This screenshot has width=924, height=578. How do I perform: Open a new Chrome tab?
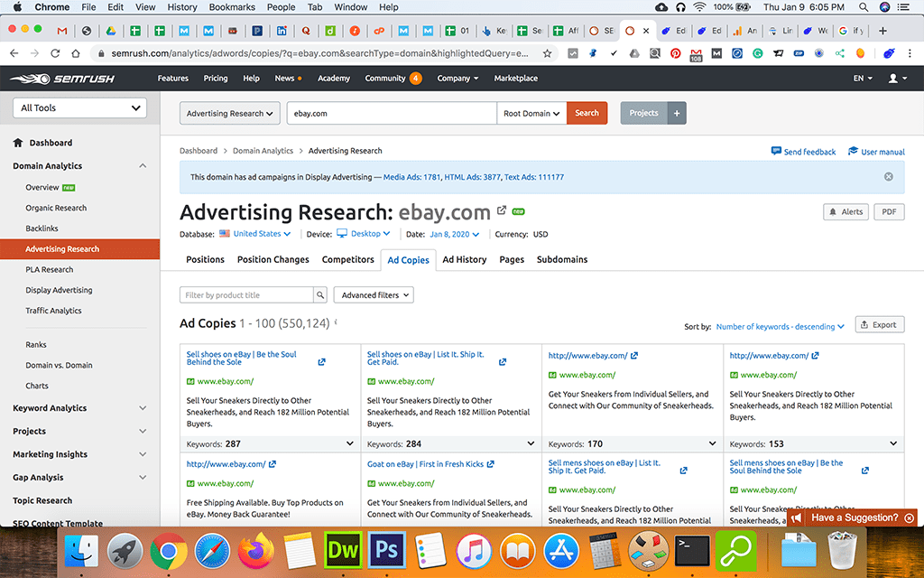click(x=882, y=31)
